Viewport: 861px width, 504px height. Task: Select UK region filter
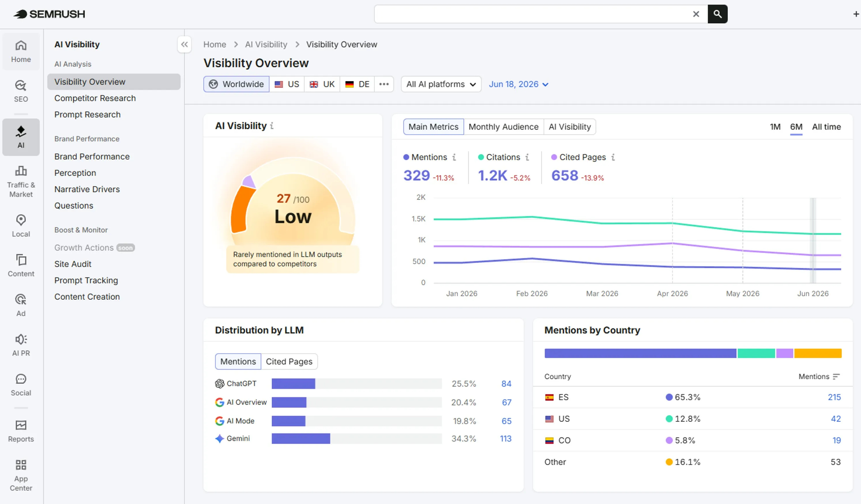tap(322, 84)
